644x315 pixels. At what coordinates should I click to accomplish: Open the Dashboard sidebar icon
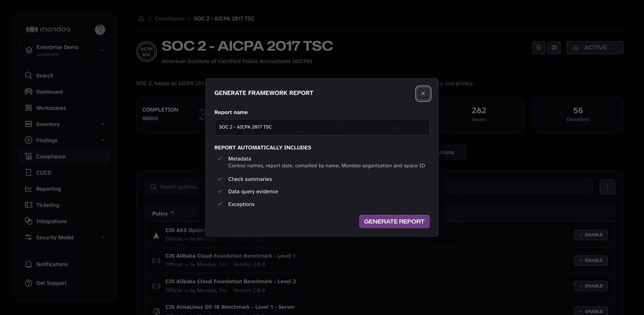pyautogui.click(x=29, y=91)
